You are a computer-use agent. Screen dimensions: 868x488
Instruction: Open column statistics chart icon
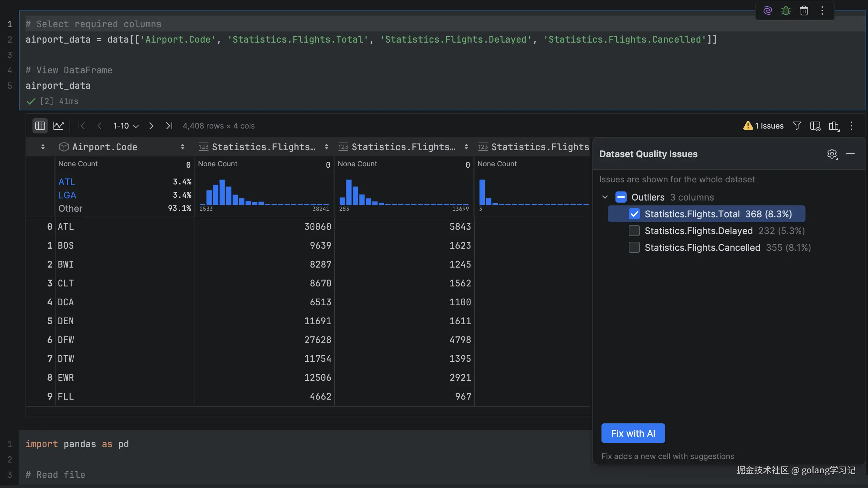point(834,126)
